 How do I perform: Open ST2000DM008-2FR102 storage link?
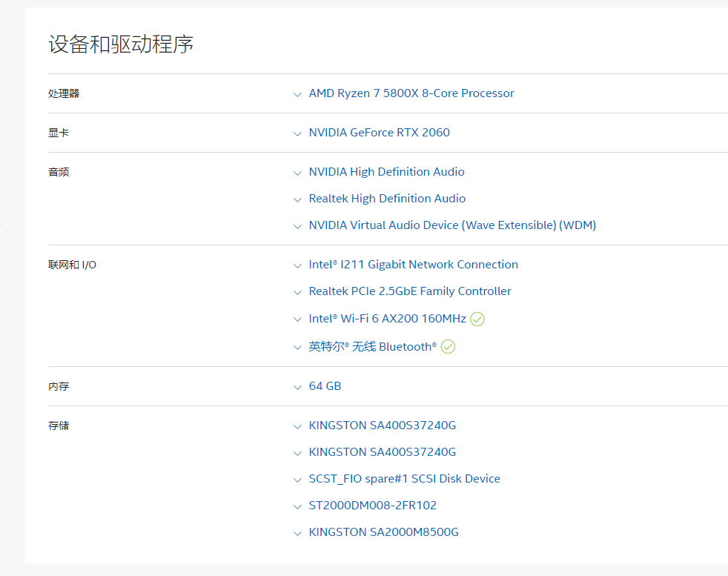click(x=372, y=506)
